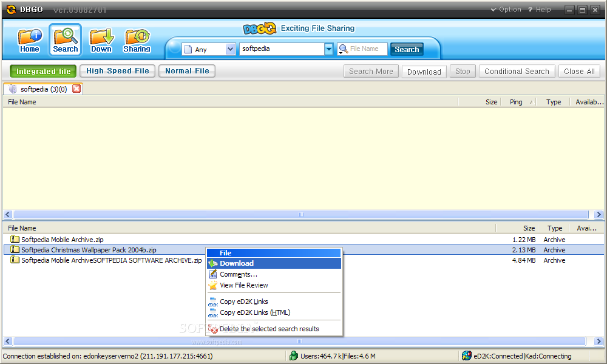
Task: Click zip icon of Softpedia Mobile Archive.zip
Action: click(x=15, y=239)
